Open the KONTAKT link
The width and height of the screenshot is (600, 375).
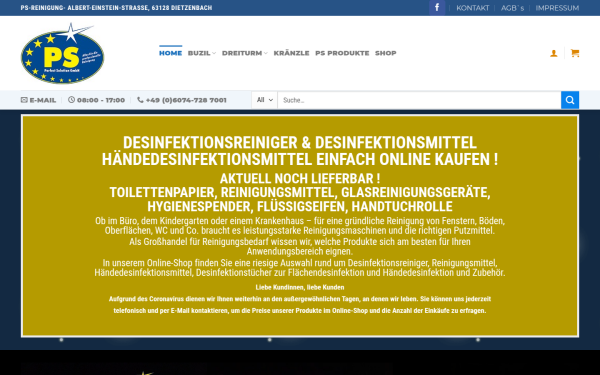473,8
